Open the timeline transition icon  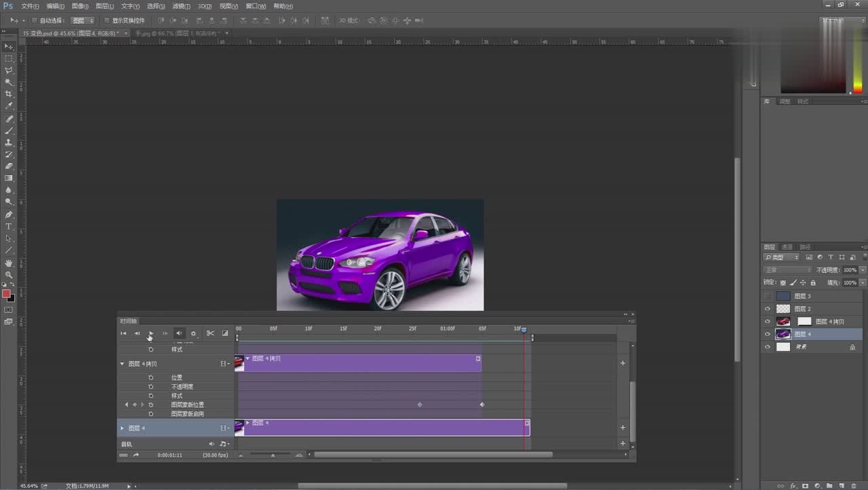coord(225,333)
